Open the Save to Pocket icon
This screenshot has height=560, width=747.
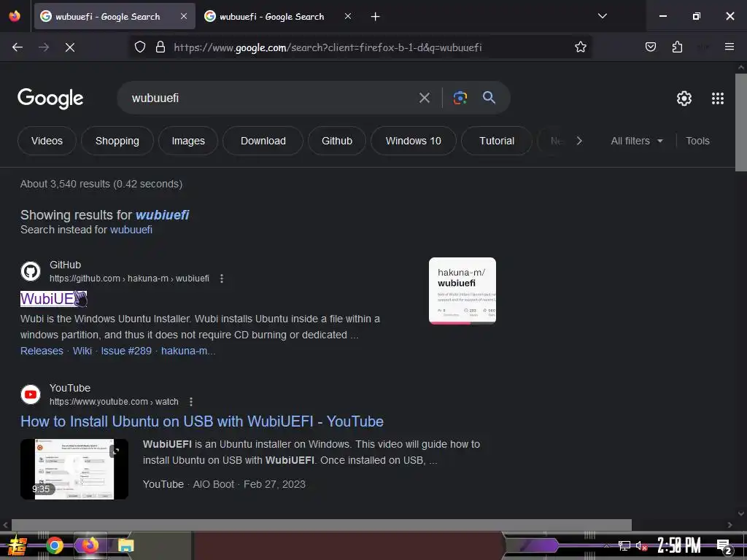click(650, 47)
